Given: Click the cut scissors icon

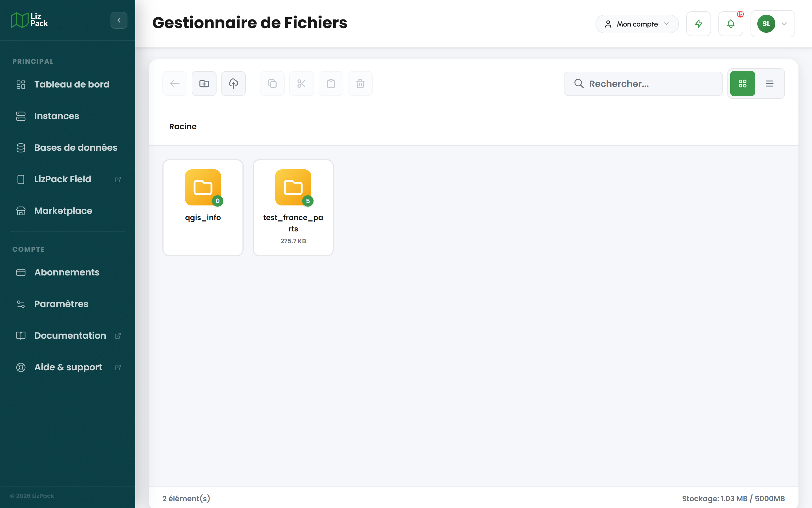Looking at the screenshot, I should click(x=302, y=83).
